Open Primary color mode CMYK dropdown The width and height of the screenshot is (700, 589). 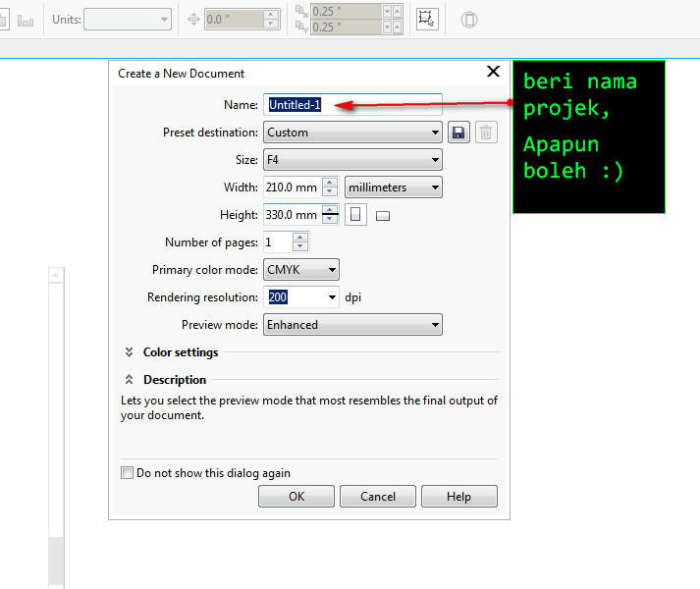(300, 270)
